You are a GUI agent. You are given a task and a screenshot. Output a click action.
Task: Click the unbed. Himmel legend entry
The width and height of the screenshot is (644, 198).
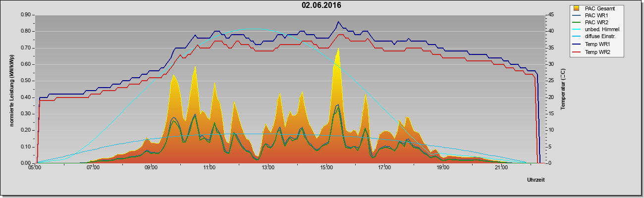pos(598,30)
